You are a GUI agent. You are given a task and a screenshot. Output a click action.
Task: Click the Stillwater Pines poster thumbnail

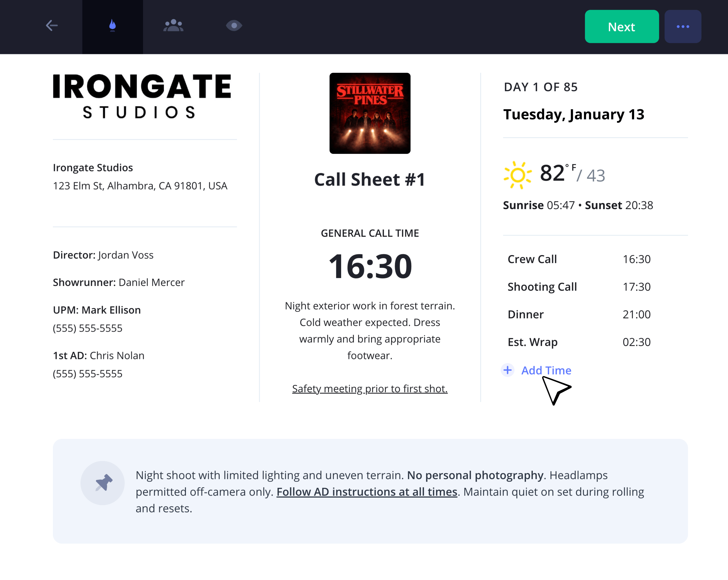(x=370, y=113)
